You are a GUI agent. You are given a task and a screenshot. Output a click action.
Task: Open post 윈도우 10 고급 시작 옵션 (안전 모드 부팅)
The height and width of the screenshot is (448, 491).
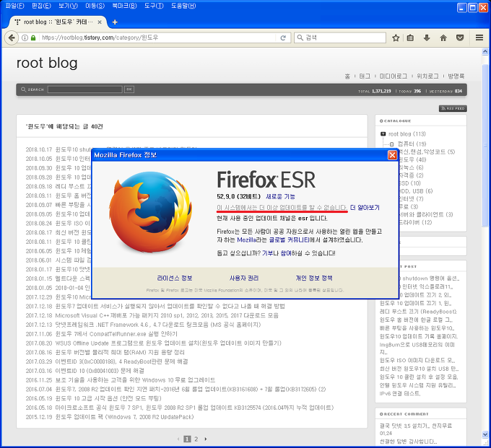108,398
